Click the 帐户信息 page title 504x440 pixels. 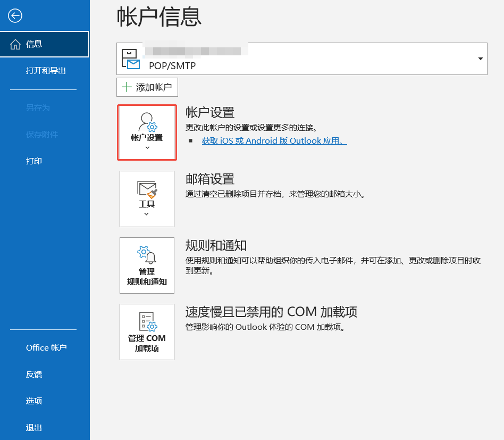point(159,17)
